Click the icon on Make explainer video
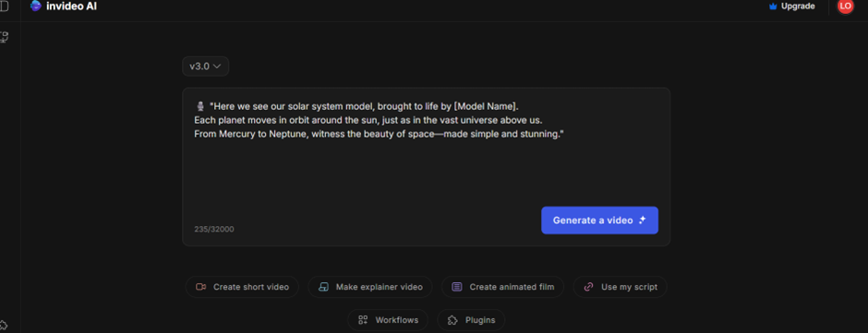 (x=323, y=287)
